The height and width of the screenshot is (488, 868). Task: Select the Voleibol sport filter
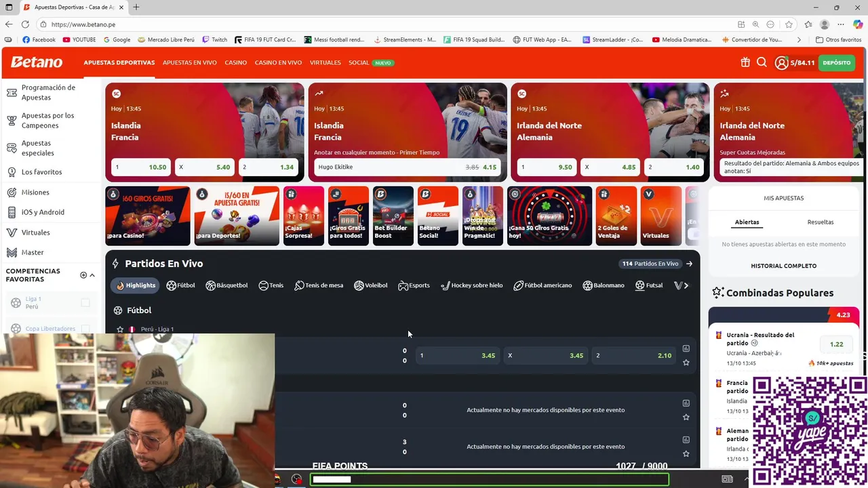[371, 285]
